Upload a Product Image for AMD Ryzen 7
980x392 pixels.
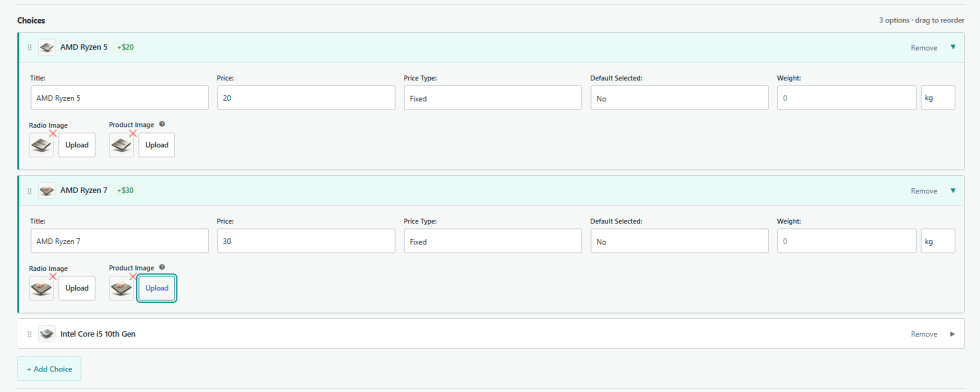157,288
